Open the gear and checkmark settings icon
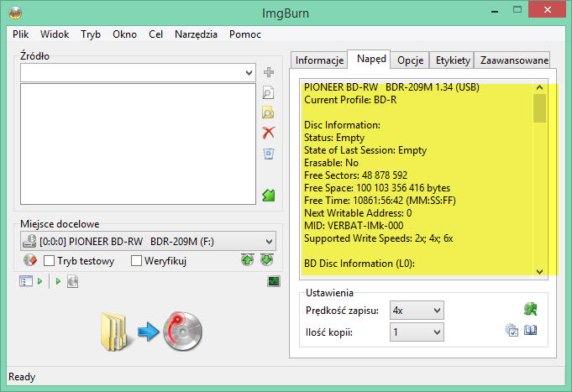The width and height of the screenshot is (572, 392). (512, 330)
